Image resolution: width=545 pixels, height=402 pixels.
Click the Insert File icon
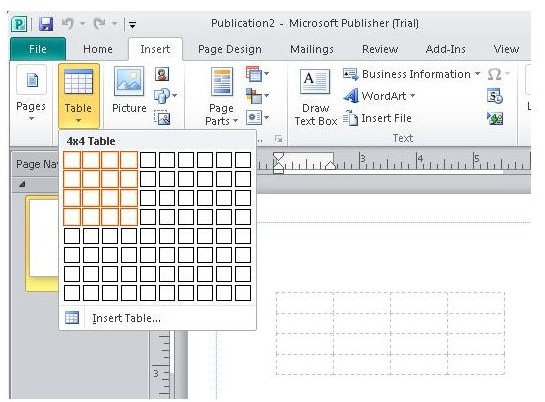[377, 118]
